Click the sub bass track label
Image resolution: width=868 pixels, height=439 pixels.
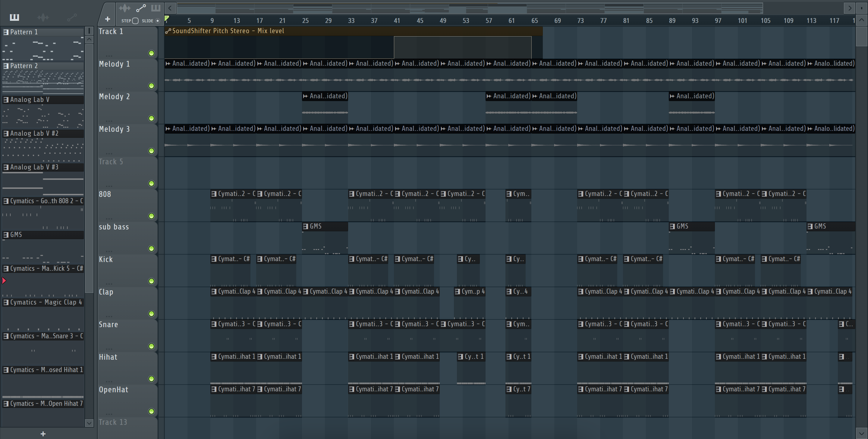(x=114, y=227)
